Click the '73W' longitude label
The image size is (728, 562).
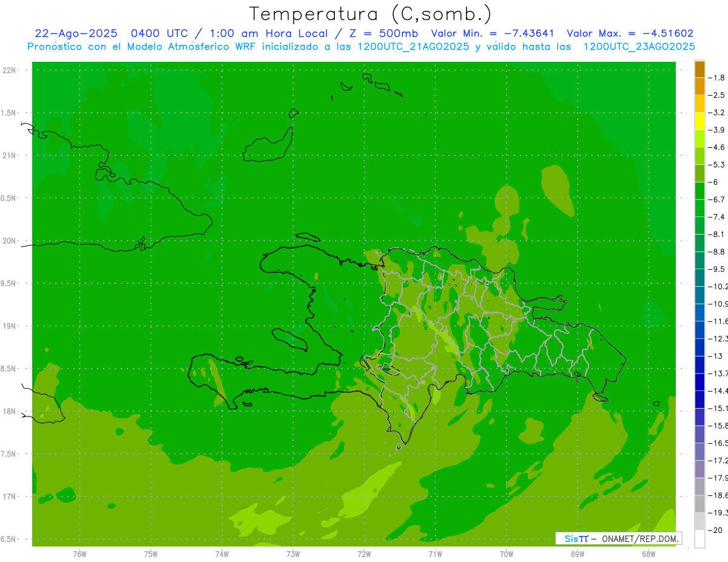[x=292, y=554]
